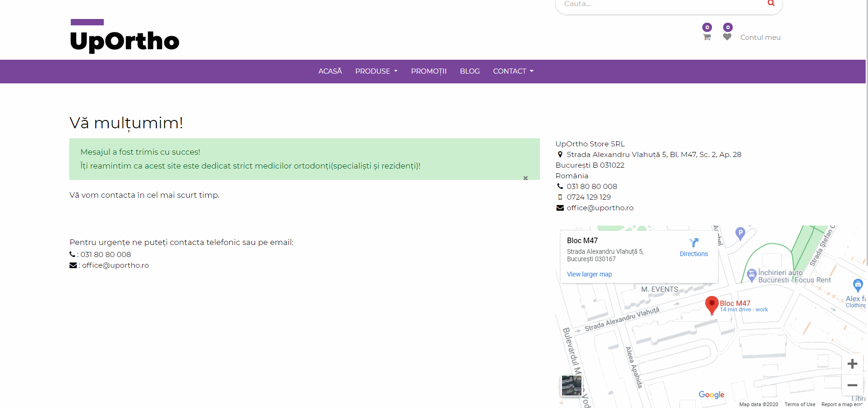Click Bloc M47 title in map card
This screenshot has width=868, height=408.
(582, 240)
